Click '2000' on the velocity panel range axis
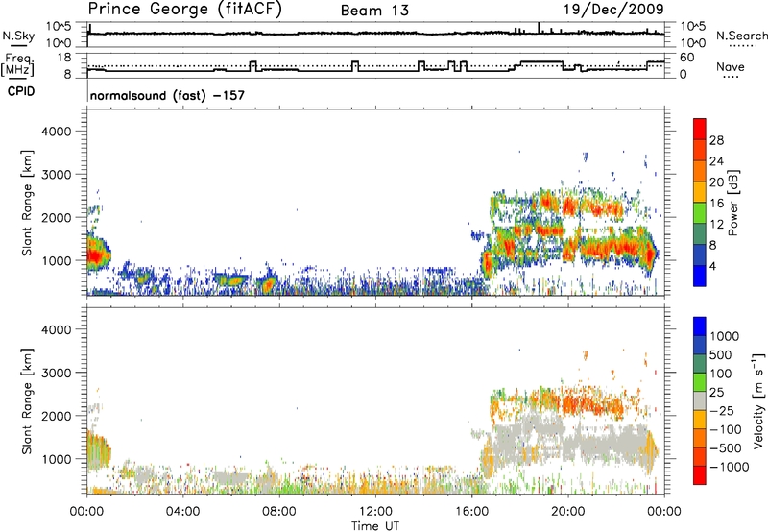 (57, 416)
